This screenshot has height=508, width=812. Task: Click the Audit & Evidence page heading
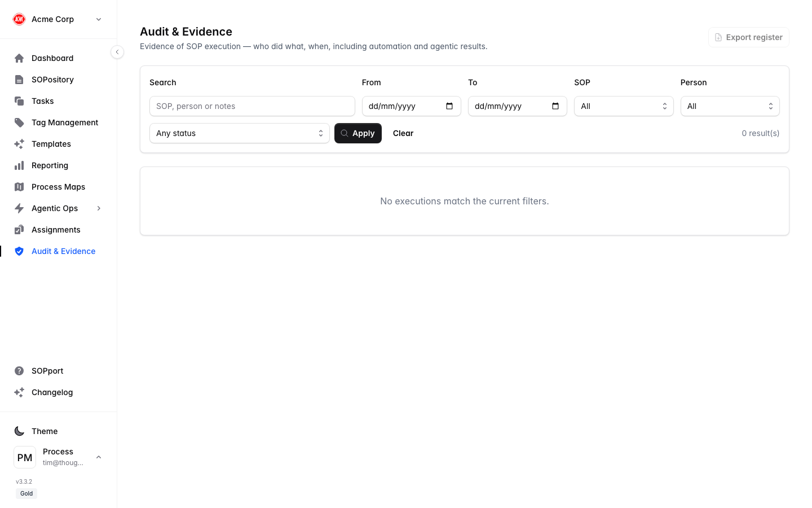tap(186, 32)
